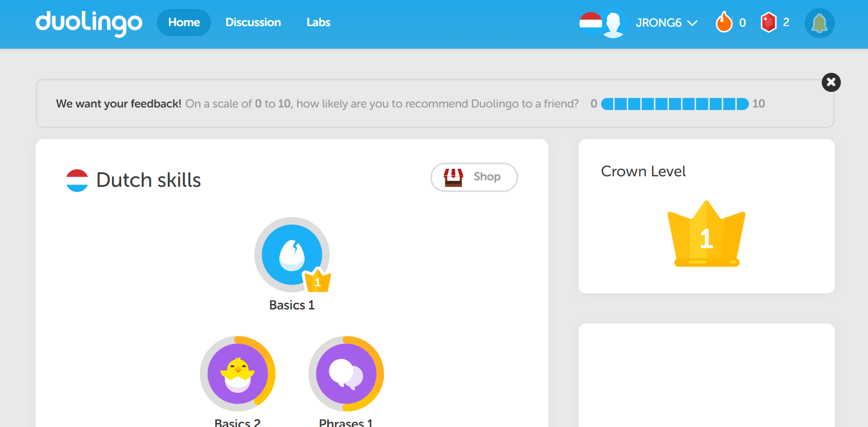Image resolution: width=868 pixels, height=427 pixels.
Task: Open the notifications bell
Action: (x=820, y=23)
